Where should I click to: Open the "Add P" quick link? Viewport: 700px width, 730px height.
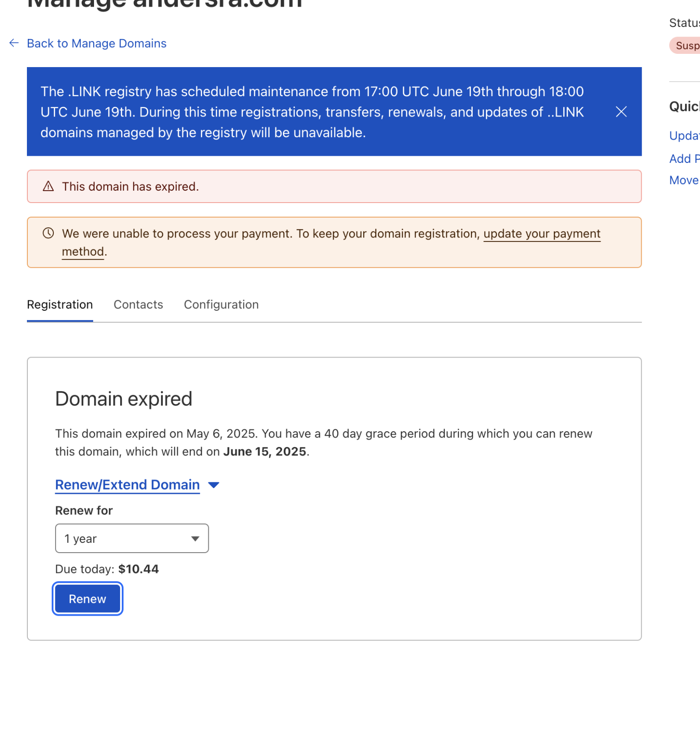[684, 159]
